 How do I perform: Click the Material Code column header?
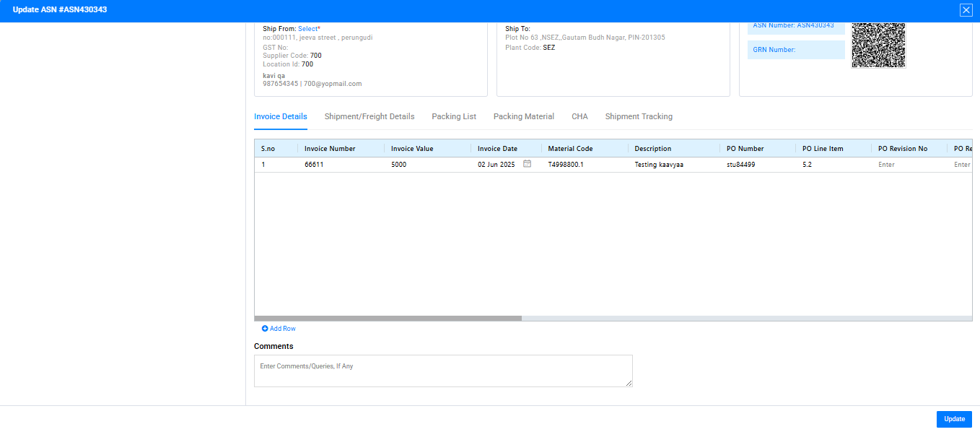(570, 149)
